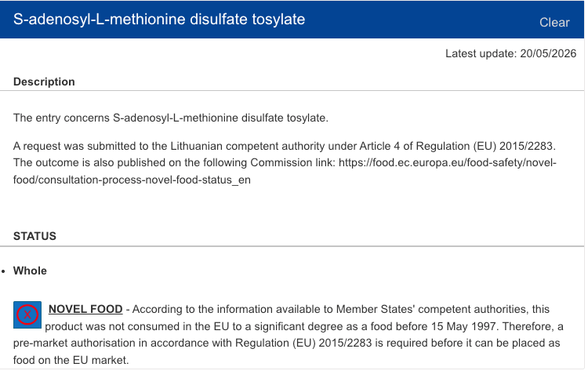Select the Whole list item
Image resolution: width=588 pixels, height=378 pixels.
[30, 271]
